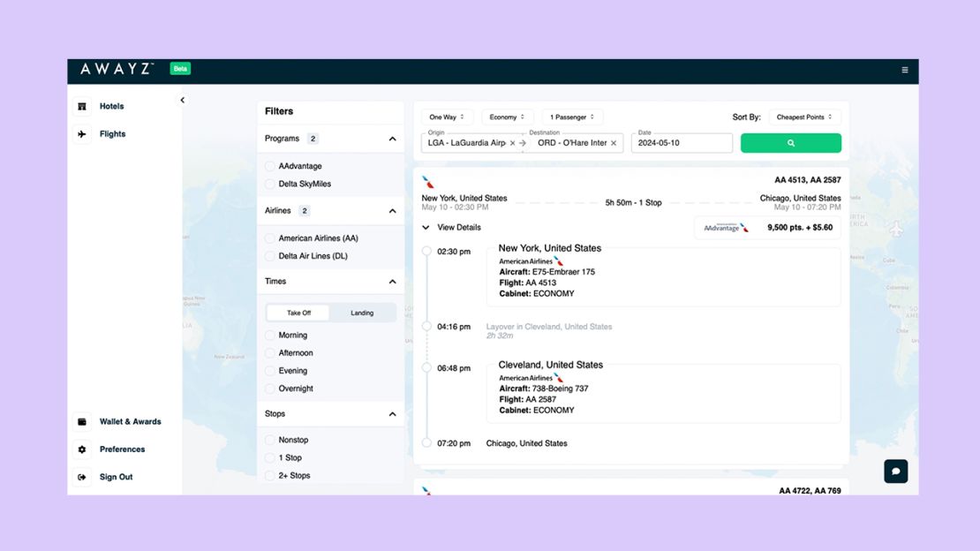
Task: Collapse the Programs filter section
Action: pyautogui.click(x=393, y=139)
